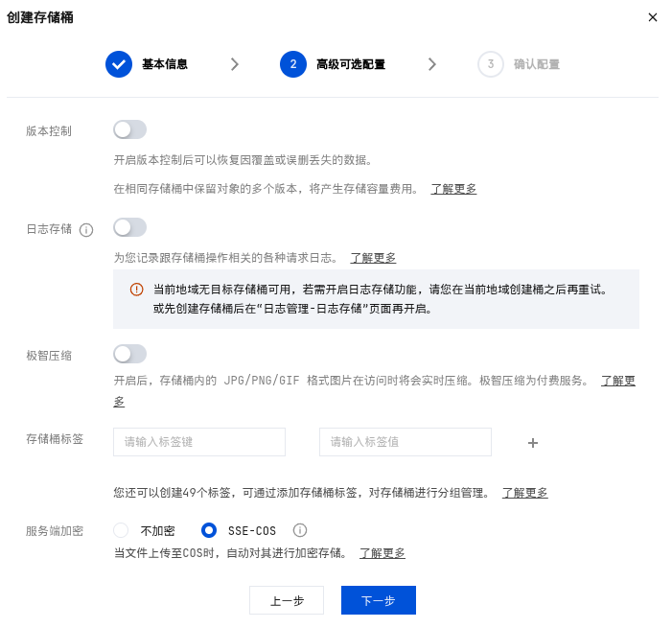Viewport: 672px width, 628px height.
Task: Click the info icon next to SSE-COS
Action: [x=299, y=530]
